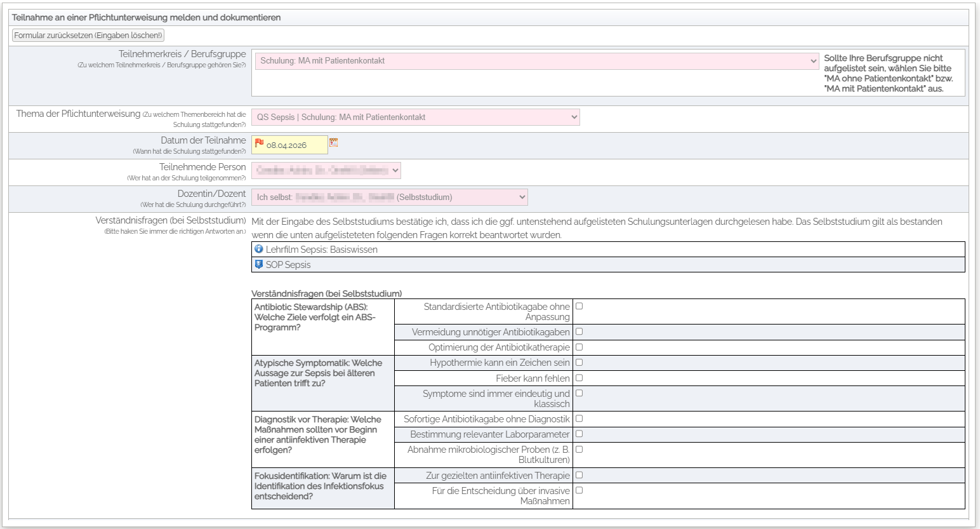This screenshot has height=529, width=980.
Task: Check 'Bestimmung relevanter Laborparameter' option
Action: (x=579, y=434)
